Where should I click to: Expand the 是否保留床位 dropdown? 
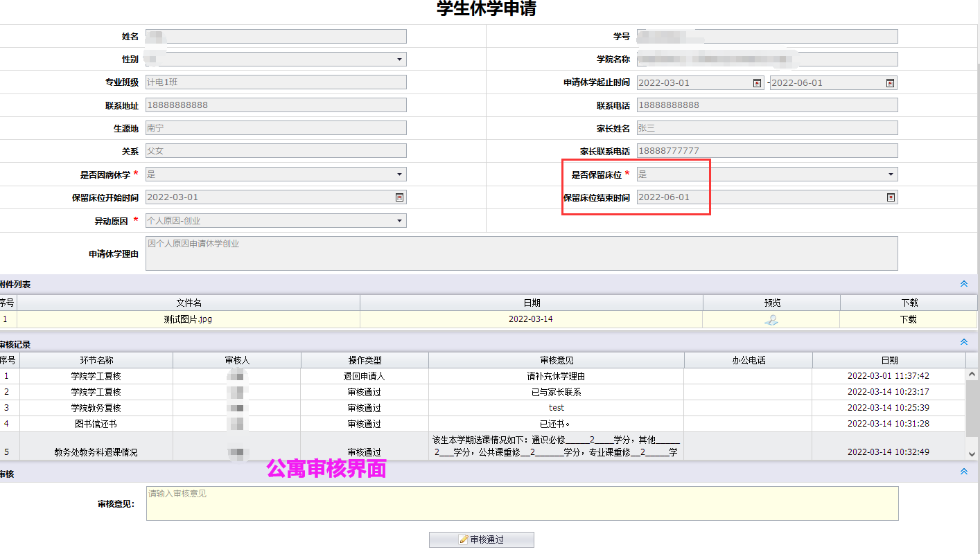coord(891,175)
